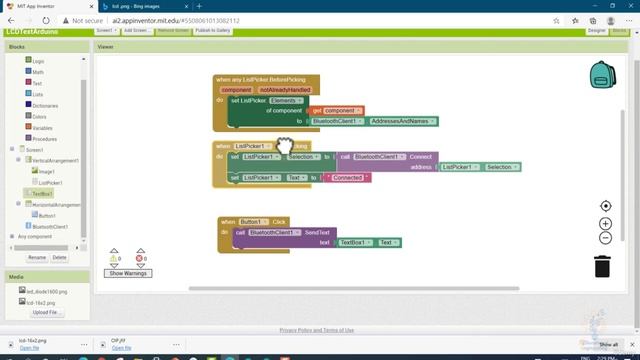Open the browser favorites list icon

pos(575,20)
